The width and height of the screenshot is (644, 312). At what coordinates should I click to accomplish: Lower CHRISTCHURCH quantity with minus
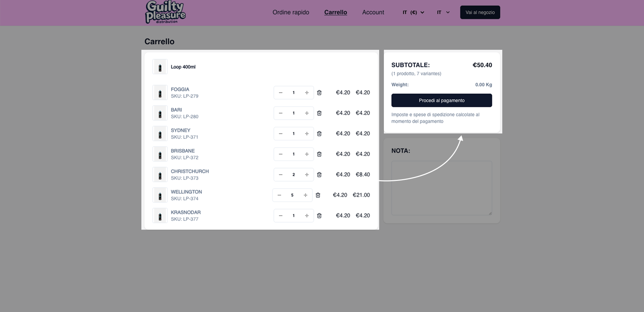click(x=280, y=174)
